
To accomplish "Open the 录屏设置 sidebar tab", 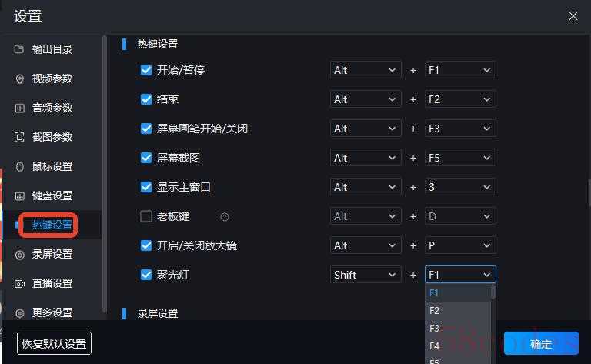I will pos(52,254).
